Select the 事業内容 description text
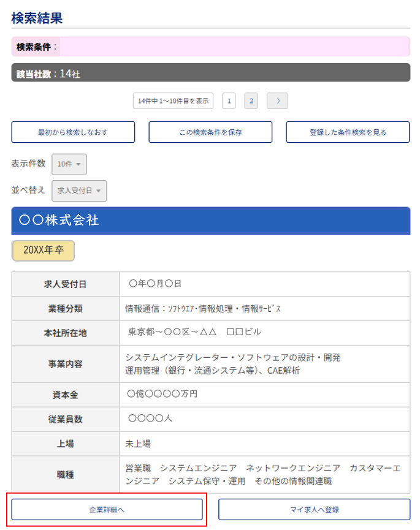The image size is (420, 530). [233, 363]
